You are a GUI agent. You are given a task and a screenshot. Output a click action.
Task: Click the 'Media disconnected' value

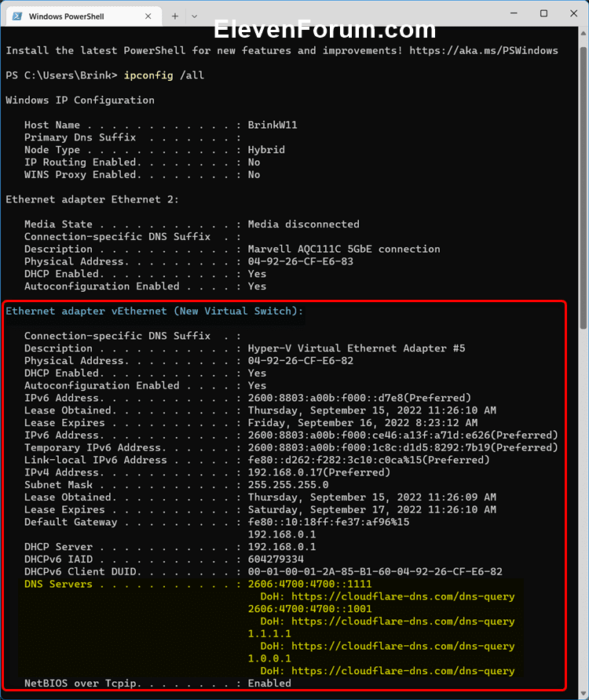coord(303,224)
